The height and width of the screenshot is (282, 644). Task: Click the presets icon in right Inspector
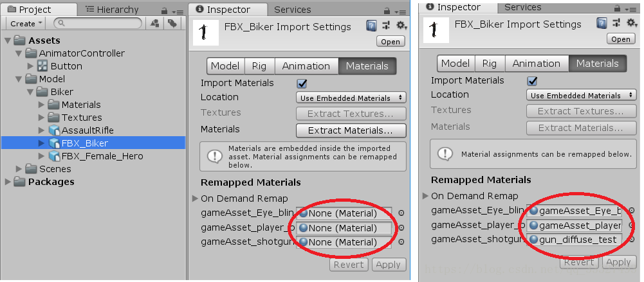coord(616,23)
